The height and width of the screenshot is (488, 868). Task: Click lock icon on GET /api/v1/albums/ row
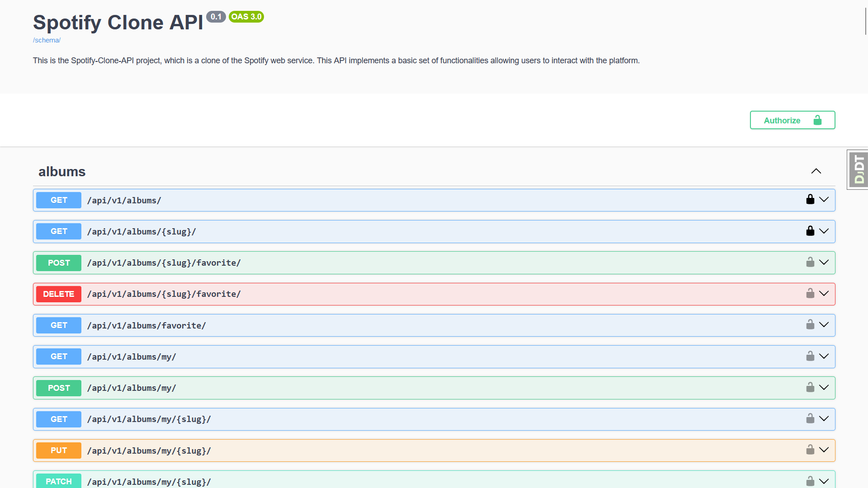tap(810, 200)
